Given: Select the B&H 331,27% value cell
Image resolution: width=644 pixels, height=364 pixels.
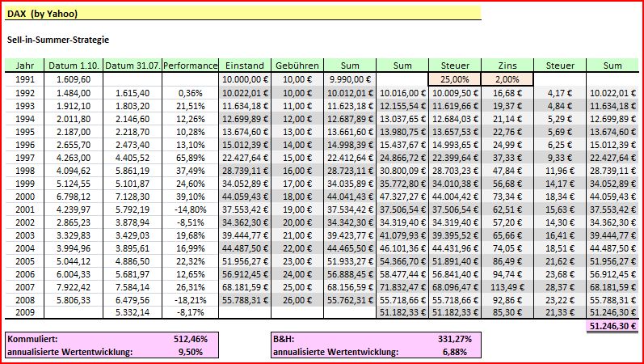Looking at the screenshot, I should pos(455,339).
